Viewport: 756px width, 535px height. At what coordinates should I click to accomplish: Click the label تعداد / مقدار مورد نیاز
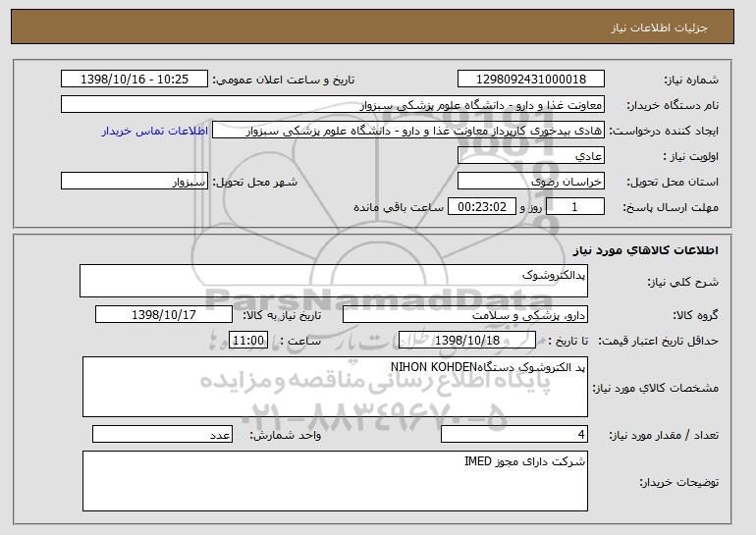(664, 435)
